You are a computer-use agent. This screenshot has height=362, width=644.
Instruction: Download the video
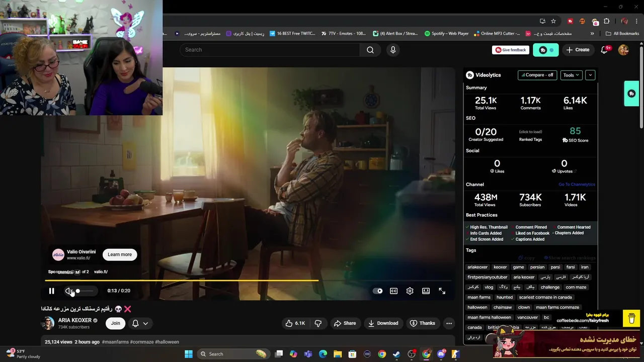click(383, 323)
